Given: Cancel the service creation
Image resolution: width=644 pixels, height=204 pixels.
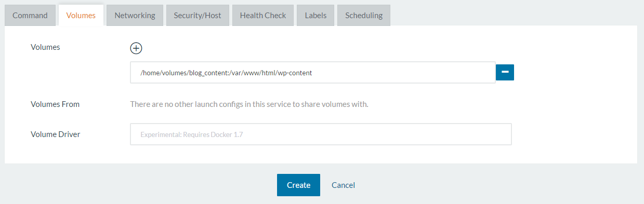Looking at the screenshot, I should (343, 185).
